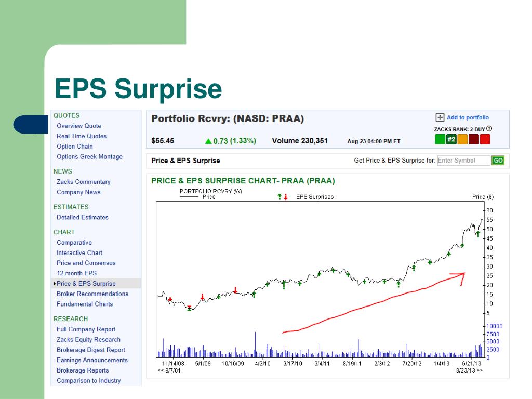The image size is (532, 399).
Task: Click the green EPS Surprises legend arrow
Action: tap(280, 197)
